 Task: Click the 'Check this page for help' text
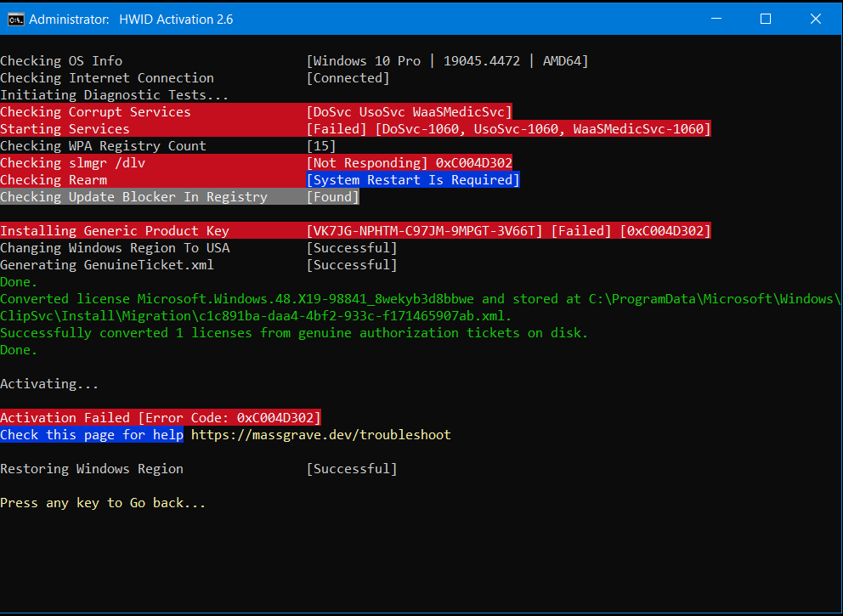[91, 435]
